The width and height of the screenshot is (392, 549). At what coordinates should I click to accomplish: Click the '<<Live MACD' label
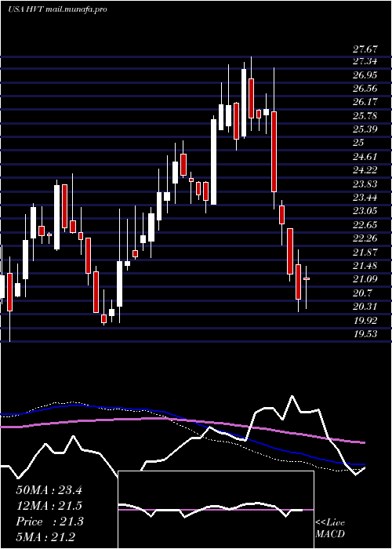pyautogui.click(x=330, y=529)
